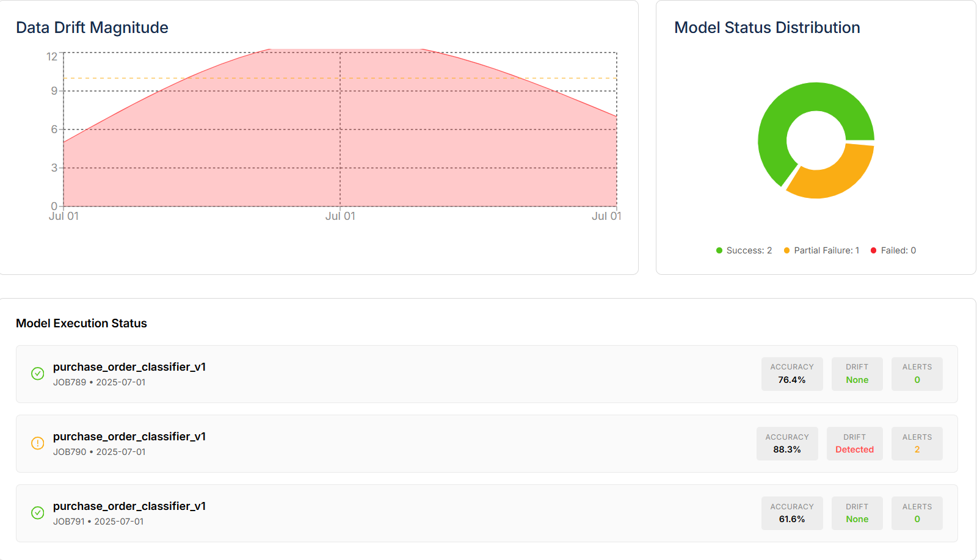Click the Model Status Distribution title
977x560 pixels.
click(x=767, y=27)
